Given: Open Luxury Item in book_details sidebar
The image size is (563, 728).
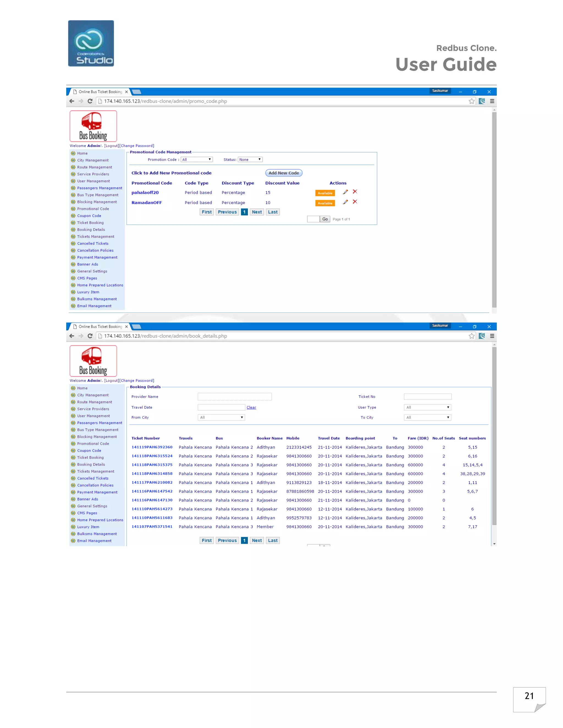Looking at the screenshot, I should [x=88, y=527].
